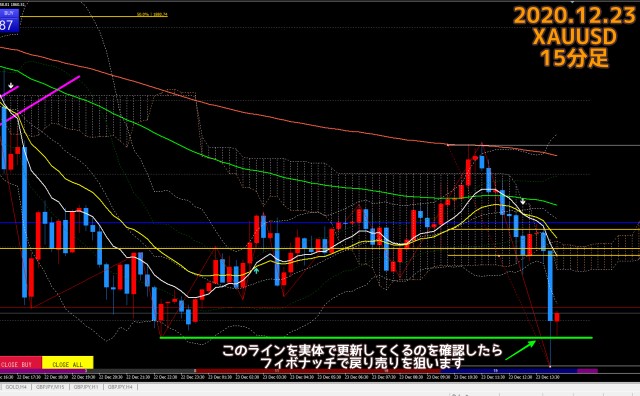Select the cyan up-arrow signal on chart
The width and height of the screenshot is (640, 396).
[256, 270]
